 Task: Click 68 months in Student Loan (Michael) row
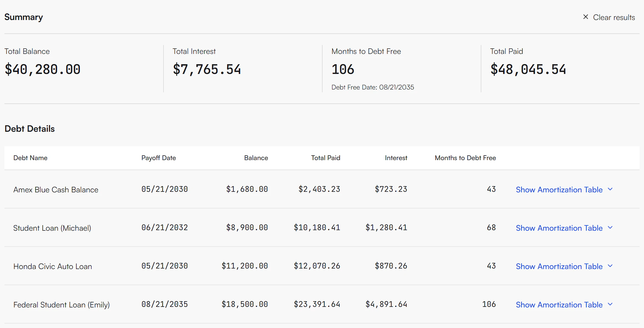491,228
